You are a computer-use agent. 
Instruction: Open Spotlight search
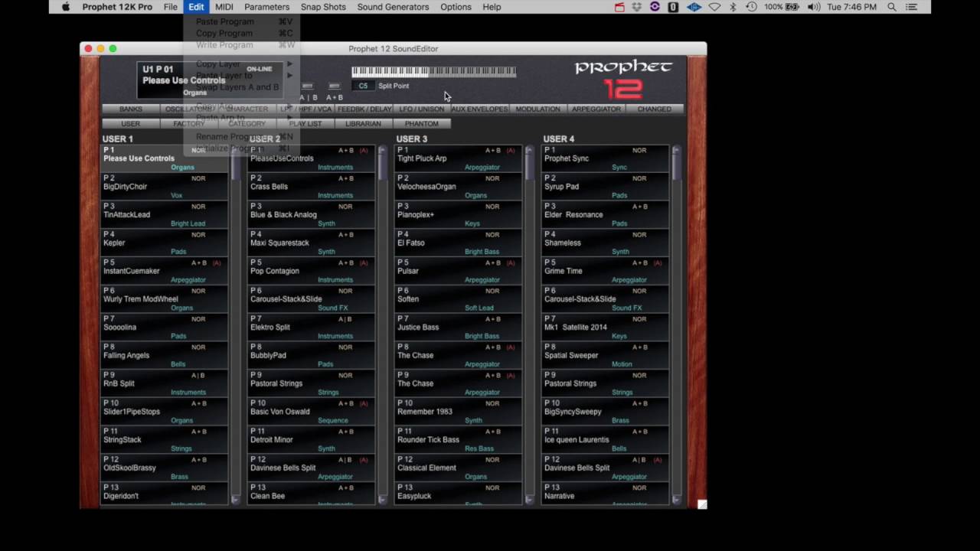point(892,7)
